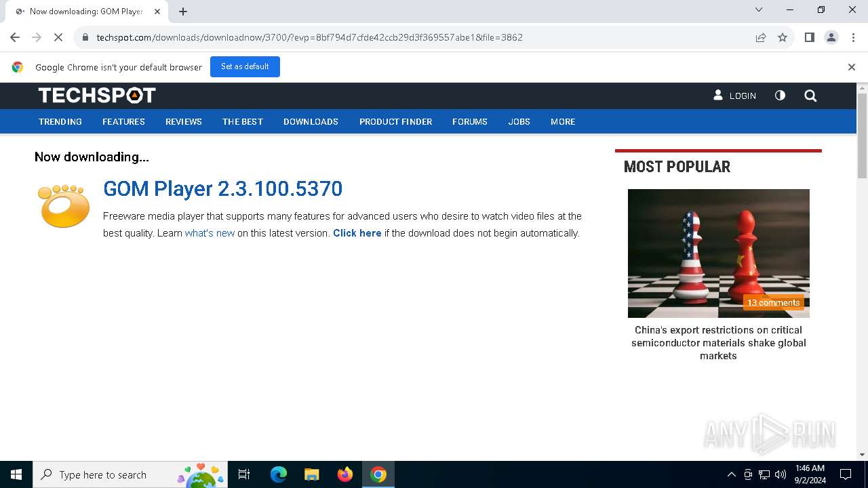
Task: Show hidden tray icons chevron
Action: tap(731, 474)
